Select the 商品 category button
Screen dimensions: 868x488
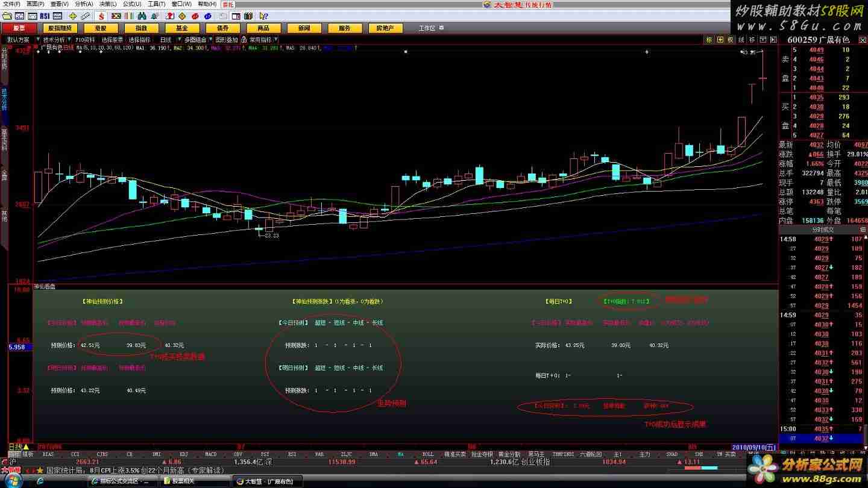pos(263,28)
